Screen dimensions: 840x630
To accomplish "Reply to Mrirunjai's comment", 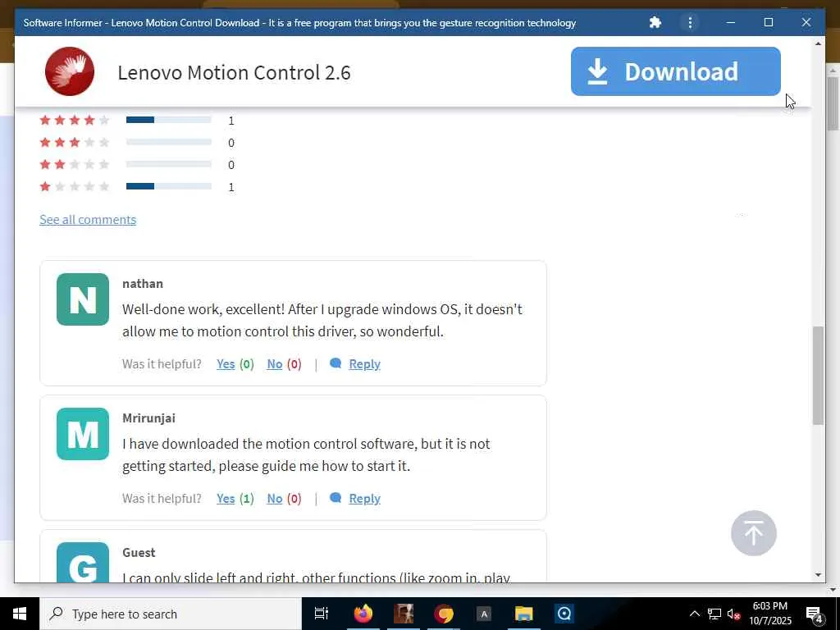I will [364, 498].
